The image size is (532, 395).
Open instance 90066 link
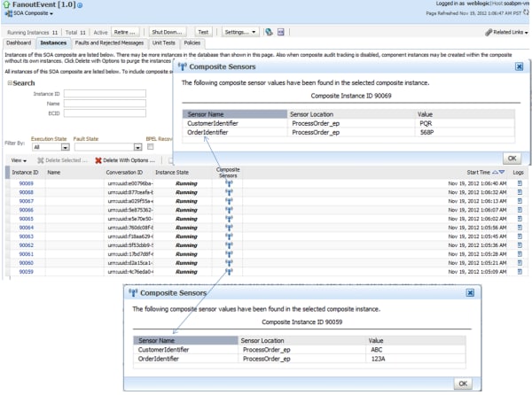tap(27, 209)
